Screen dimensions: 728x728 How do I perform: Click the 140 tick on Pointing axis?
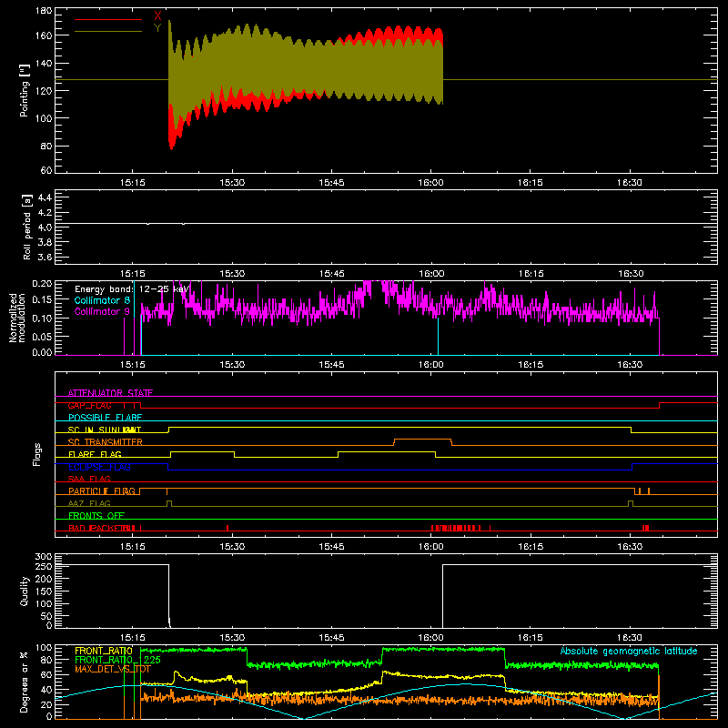[44, 63]
